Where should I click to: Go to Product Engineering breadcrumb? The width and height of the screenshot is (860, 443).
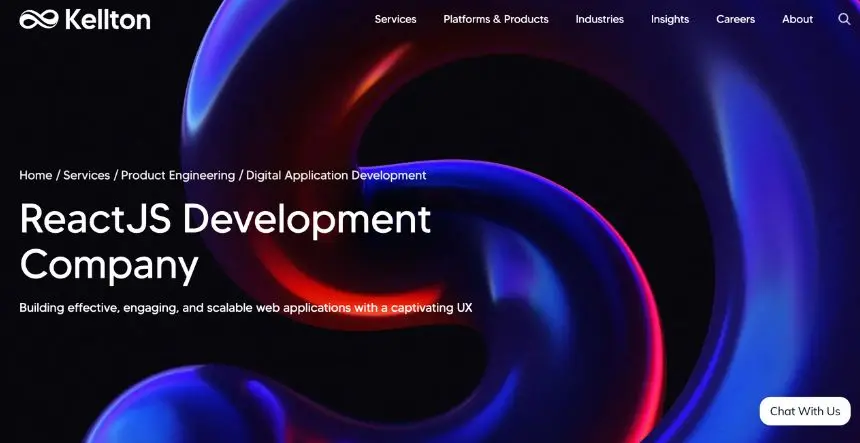(x=178, y=175)
